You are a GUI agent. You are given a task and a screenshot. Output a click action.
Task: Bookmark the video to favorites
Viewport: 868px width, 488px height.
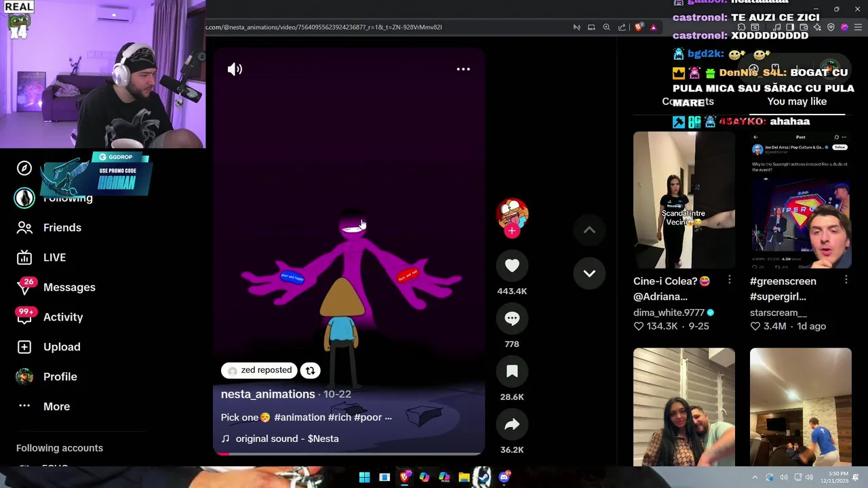point(512,371)
